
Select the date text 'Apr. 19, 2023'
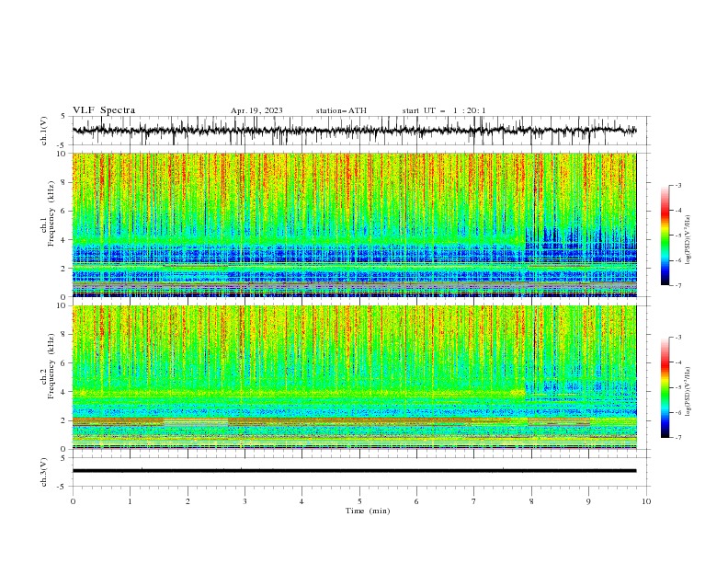[x=256, y=110]
